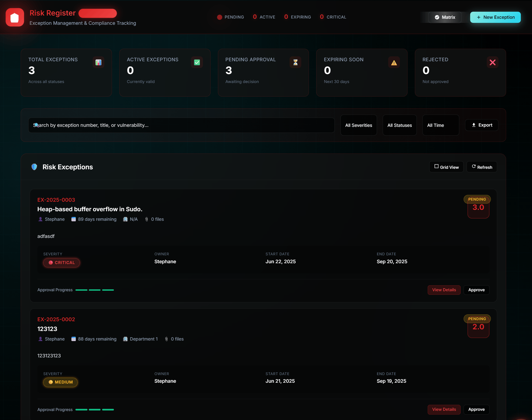Click the MEDIUM severity badge
This screenshot has width=532, height=420.
point(60,382)
